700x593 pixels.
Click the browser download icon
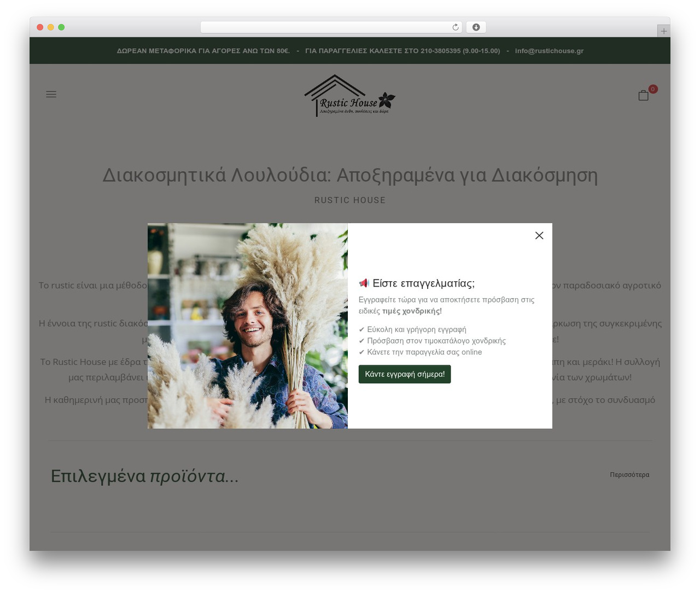[476, 27]
